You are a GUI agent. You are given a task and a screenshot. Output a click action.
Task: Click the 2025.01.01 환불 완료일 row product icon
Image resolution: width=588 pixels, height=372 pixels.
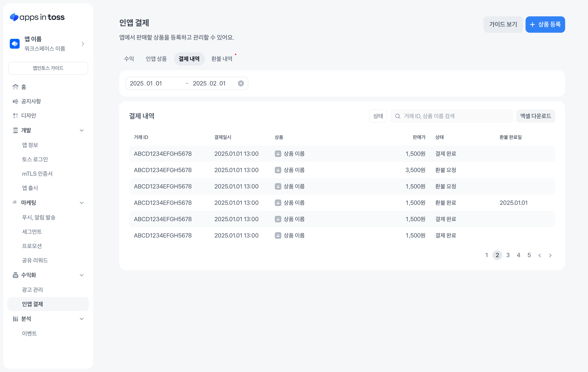point(278,203)
